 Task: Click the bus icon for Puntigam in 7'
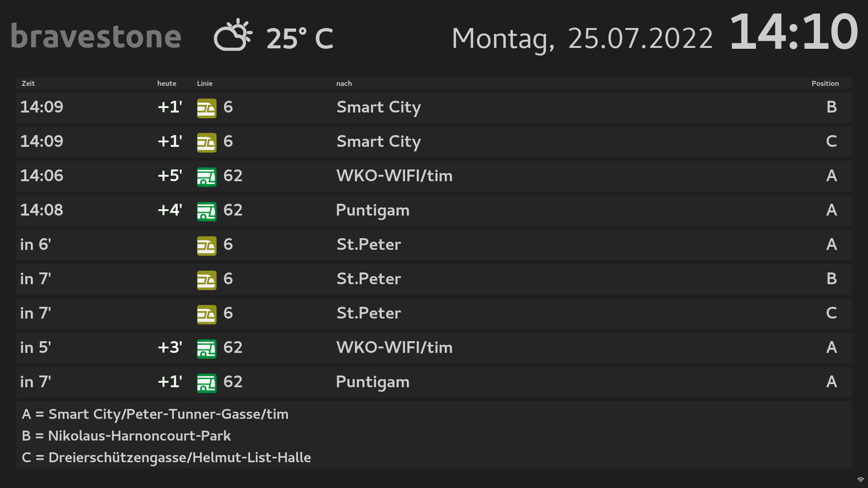(207, 383)
